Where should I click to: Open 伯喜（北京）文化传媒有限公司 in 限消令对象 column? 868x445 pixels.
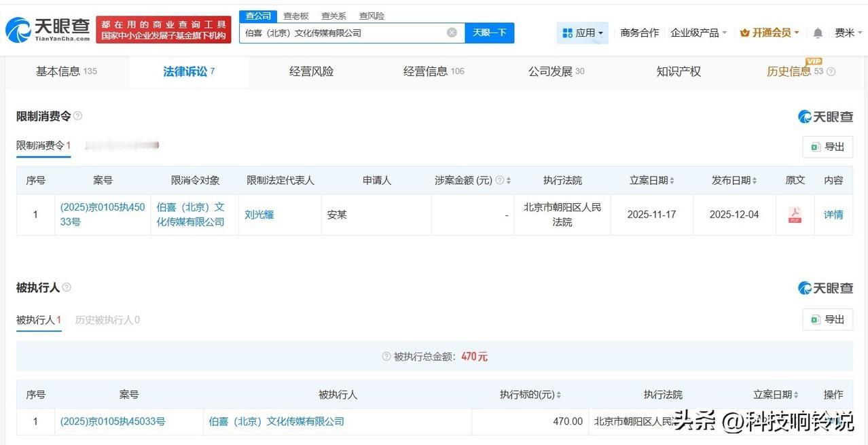point(190,215)
